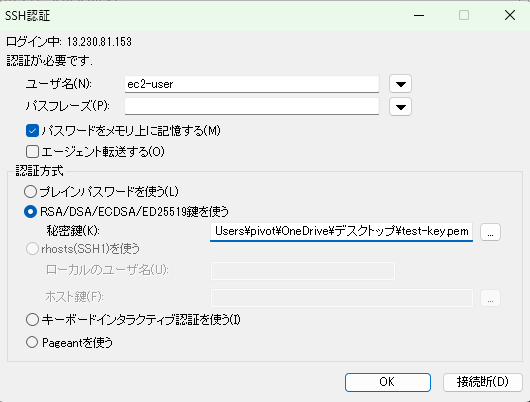Open the username dropdown arrow

coord(400,84)
